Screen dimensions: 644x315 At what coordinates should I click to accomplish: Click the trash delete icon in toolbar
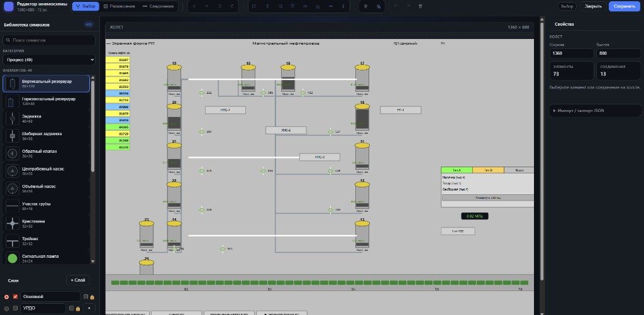(420, 6)
